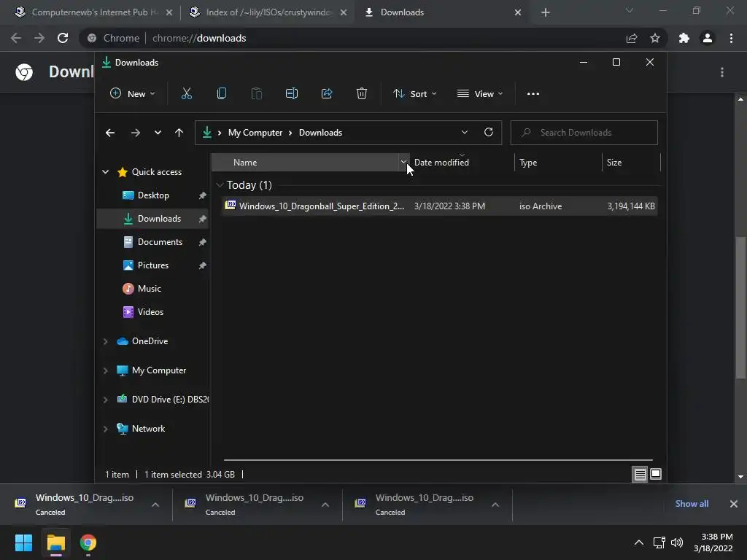
Task: Expand DVD Drive (E:) node
Action: (105, 400)
